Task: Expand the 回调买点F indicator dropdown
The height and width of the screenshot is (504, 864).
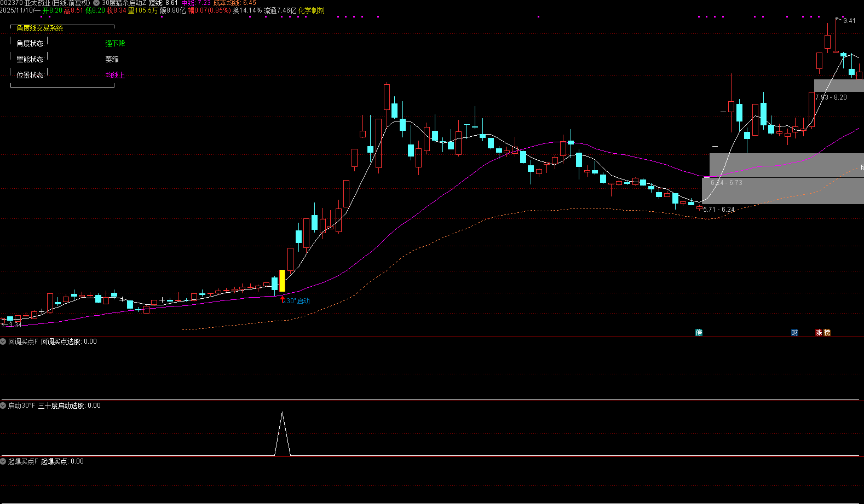Action: [3, 341]
